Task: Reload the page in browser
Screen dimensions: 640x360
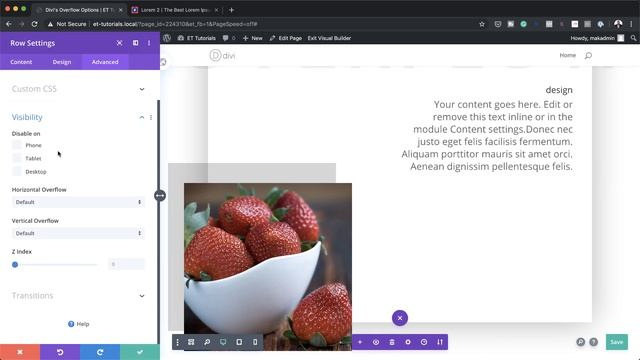Action: click(x=35, y=24)
